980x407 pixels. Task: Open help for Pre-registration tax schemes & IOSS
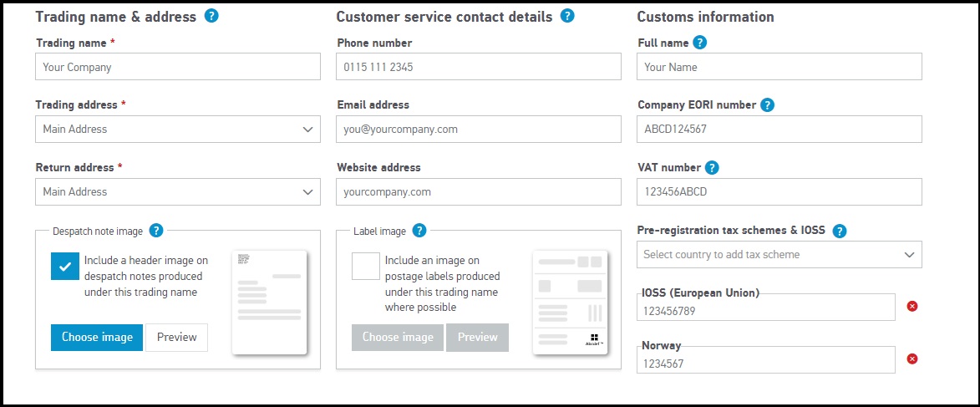coord(840,231)
